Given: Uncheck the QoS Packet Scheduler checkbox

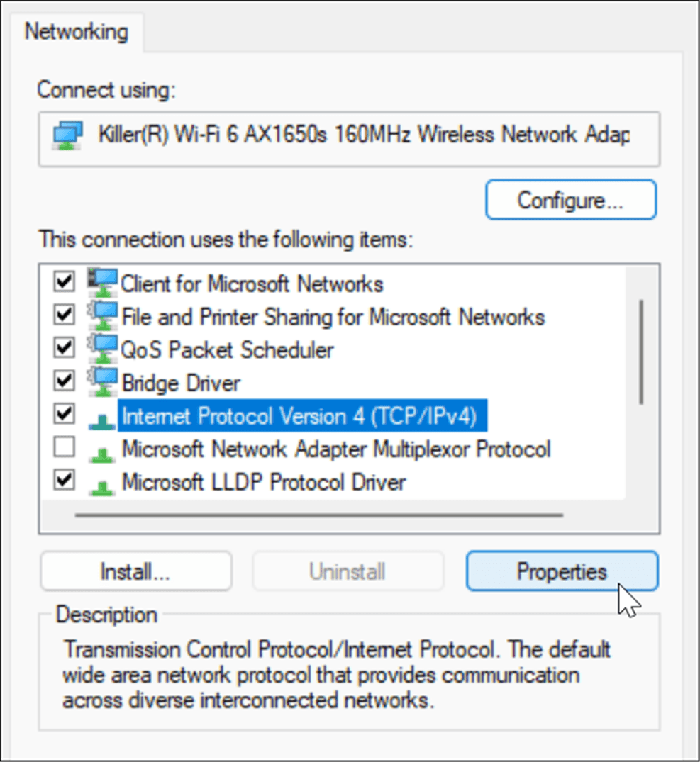Looking at the screenshot, I should click(64, 348).
